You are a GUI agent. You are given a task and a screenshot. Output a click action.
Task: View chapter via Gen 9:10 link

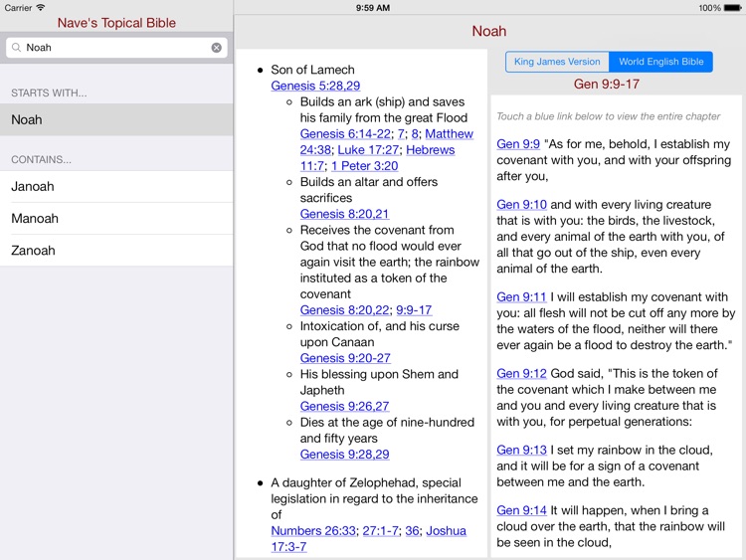tap(521, 205)
